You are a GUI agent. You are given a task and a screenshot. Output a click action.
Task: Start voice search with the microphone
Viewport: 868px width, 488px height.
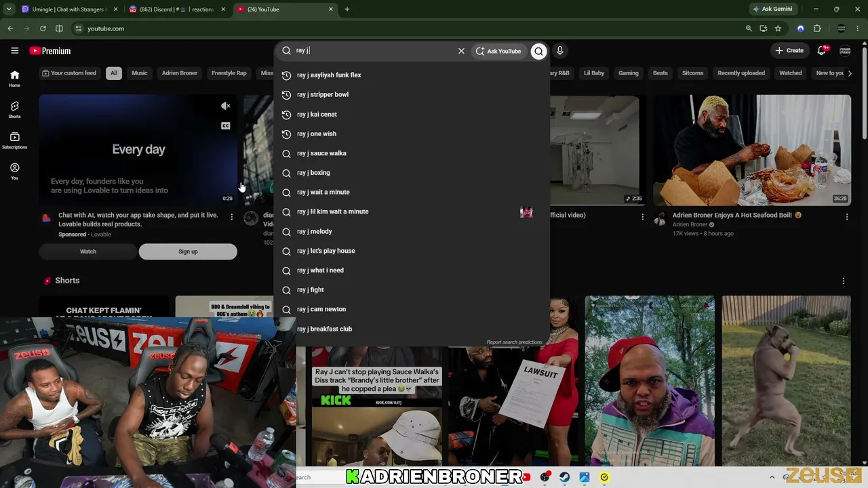pos(559,51)
